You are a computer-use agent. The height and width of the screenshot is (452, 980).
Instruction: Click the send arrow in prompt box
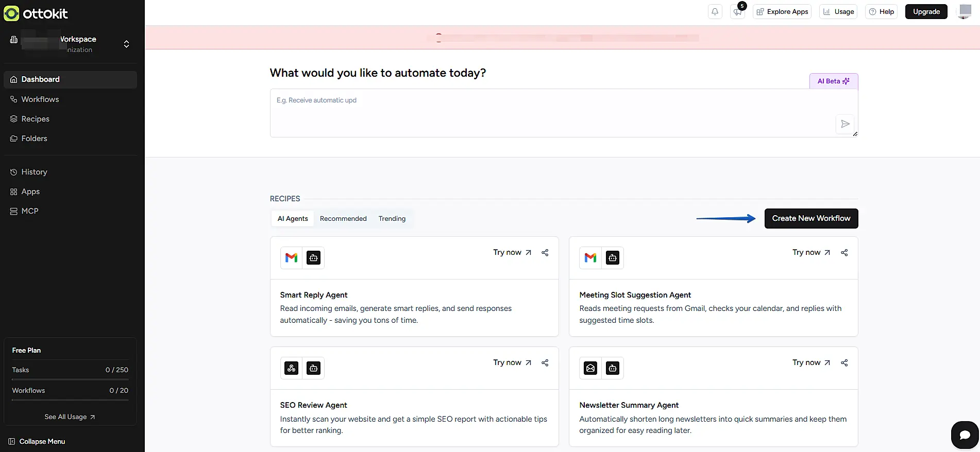point(845,124)
